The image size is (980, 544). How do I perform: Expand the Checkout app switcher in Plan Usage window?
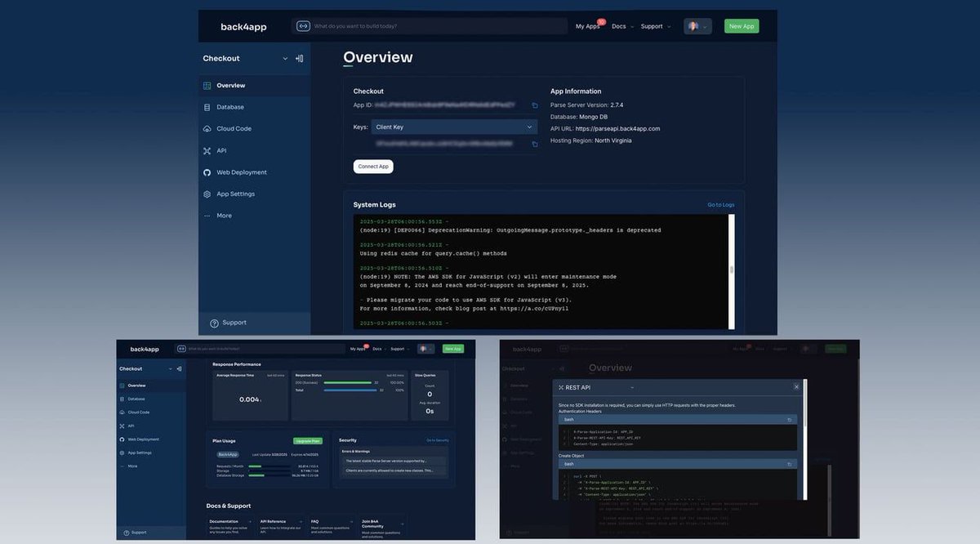(x=171, y=369)
